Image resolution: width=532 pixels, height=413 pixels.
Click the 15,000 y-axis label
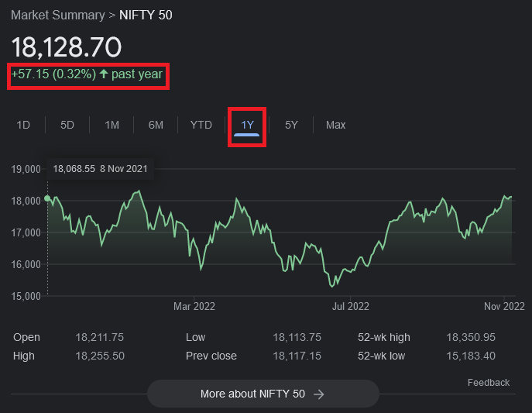pyautogui.click(x=26, y=296)
